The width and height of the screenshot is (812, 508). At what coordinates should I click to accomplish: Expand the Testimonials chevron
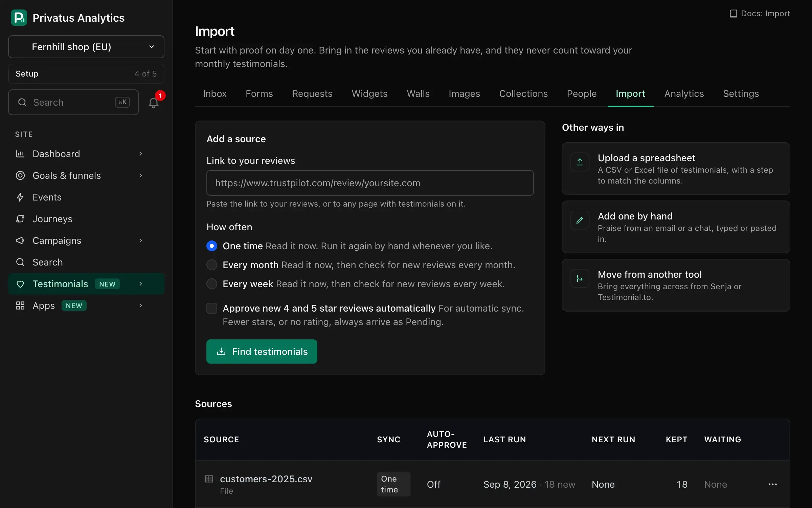tap(141, 284)
